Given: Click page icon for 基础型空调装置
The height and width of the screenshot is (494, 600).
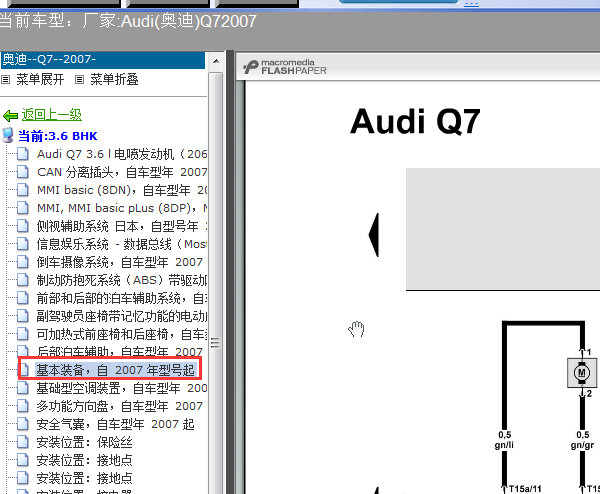Looking at the screenshot, I should click(23, 388).
